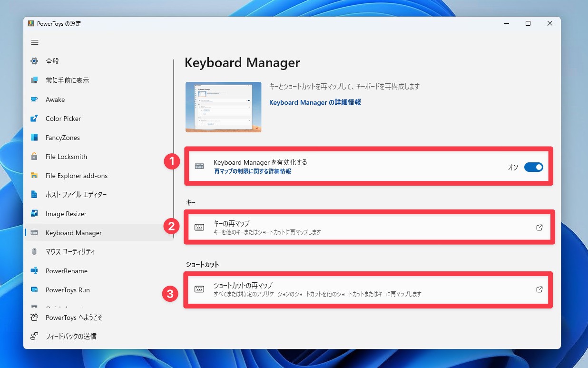The height and width of the screenshot is (368, 588).
Task: Collapse the navigation with the hamburger button
Action: 35,42
